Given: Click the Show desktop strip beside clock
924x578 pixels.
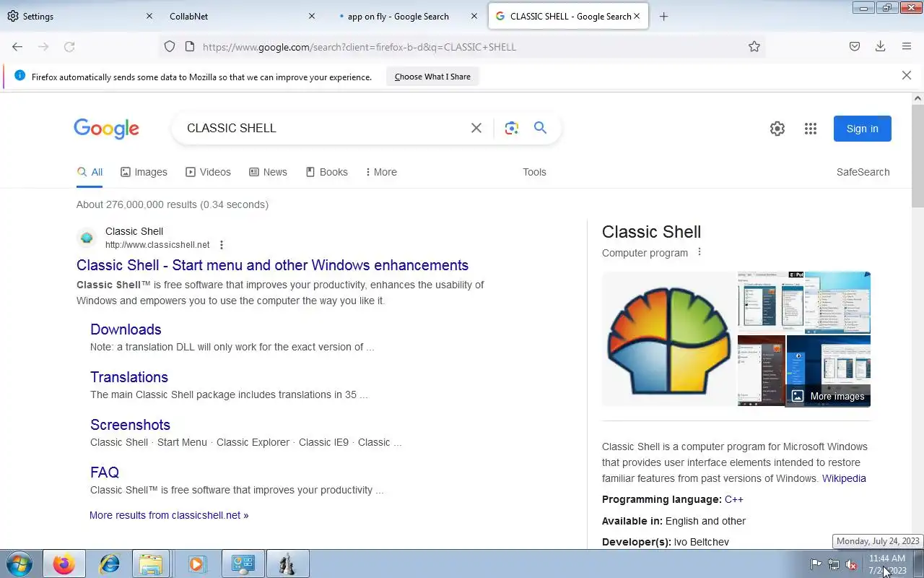Looking at the screenshot, I should click(x=918, y=564).
